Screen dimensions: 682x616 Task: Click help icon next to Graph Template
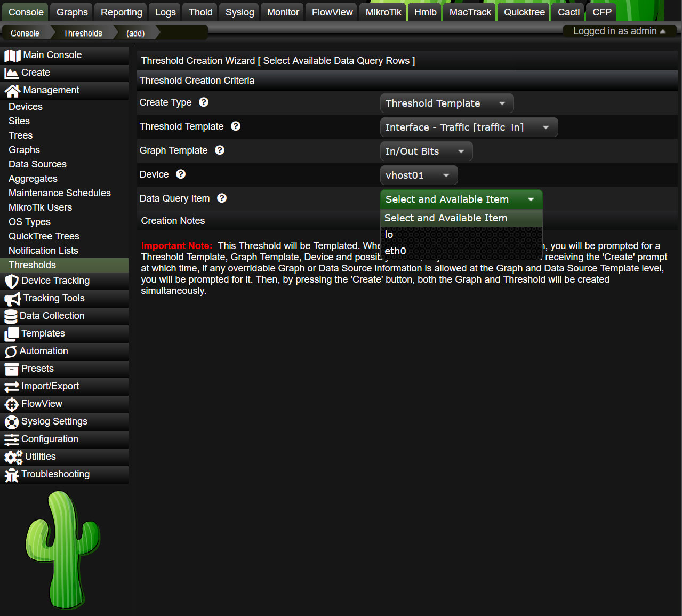coord(220,150)
